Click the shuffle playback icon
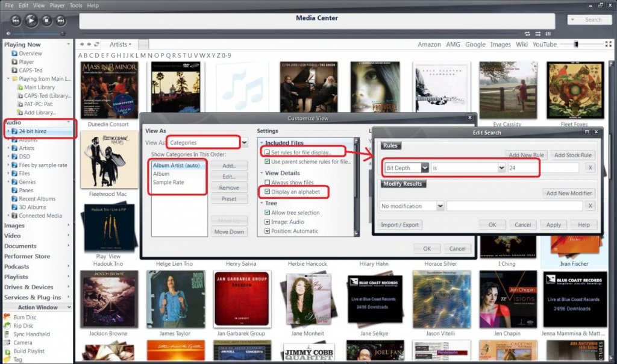Screen dimensions: 617x364 (537, 34)
